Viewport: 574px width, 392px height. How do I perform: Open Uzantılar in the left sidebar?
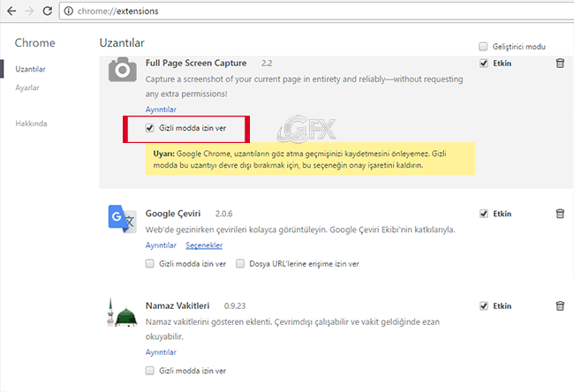[30, 69]
